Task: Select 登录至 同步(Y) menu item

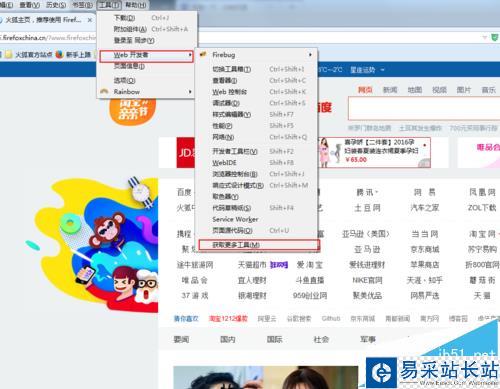Action: [x=146, y=40]
